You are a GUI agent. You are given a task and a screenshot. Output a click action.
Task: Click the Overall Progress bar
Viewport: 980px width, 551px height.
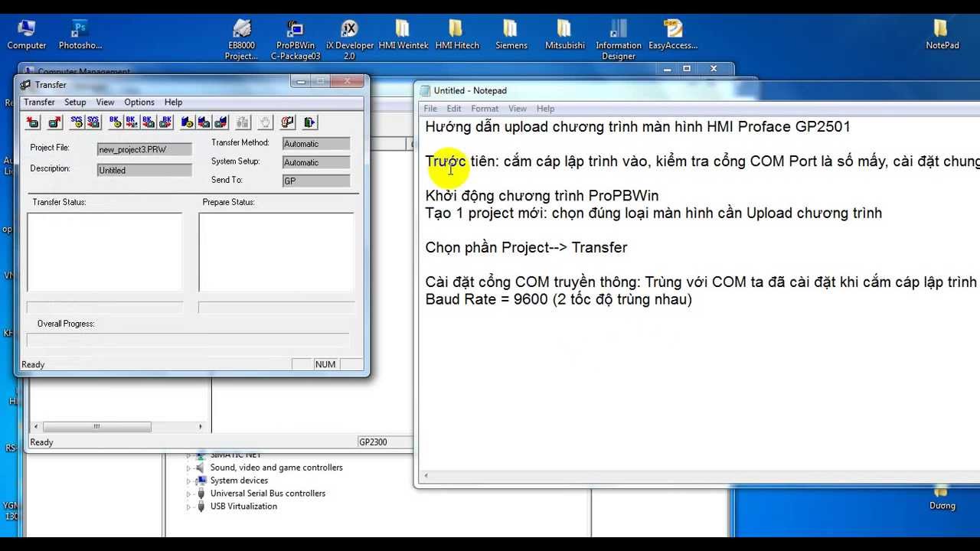pyautogui.click(x=188, y=339)
